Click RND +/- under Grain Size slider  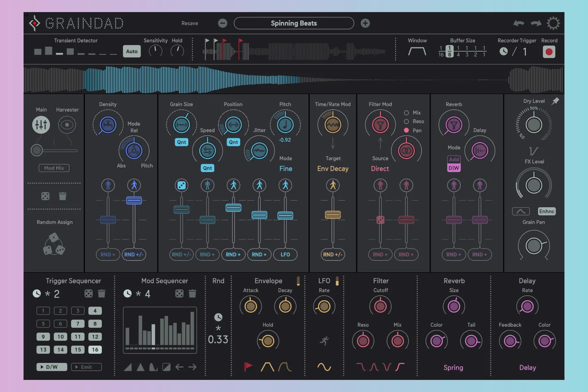[181, 254]
